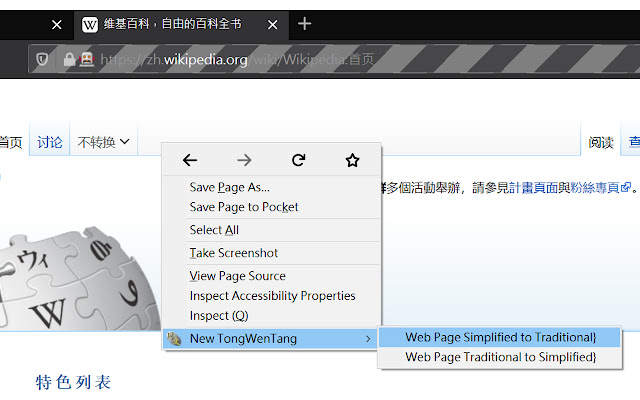Choose Inspect Accessibility Properties
The width and height of the screenshot is (640, 400).
click(x=272, y=296)
